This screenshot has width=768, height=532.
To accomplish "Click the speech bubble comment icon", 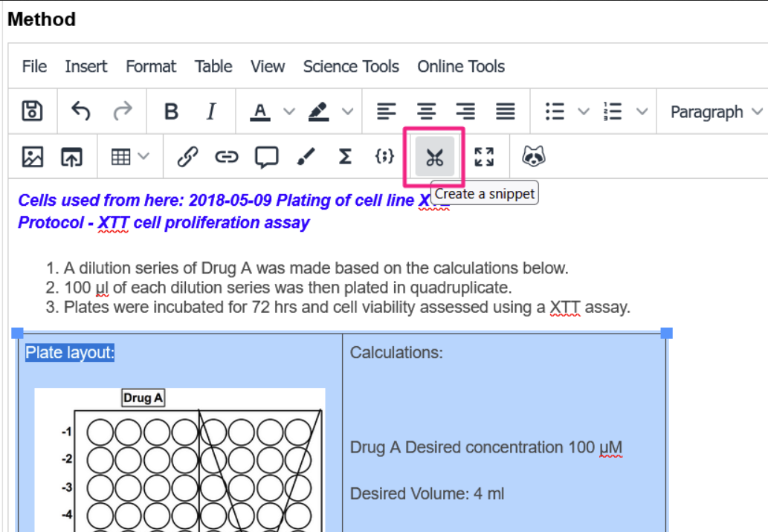I will 266,158.
